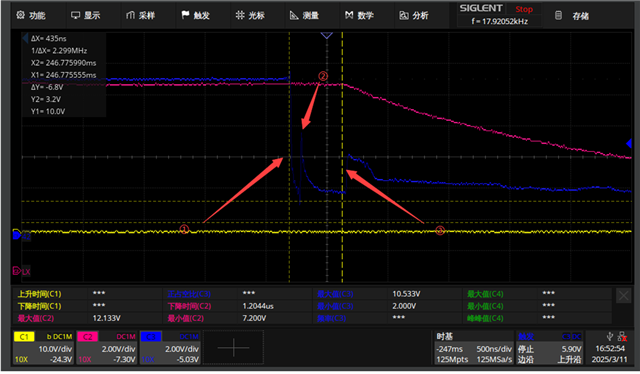Click the trigger position triangle marker

tap(326, 36)
